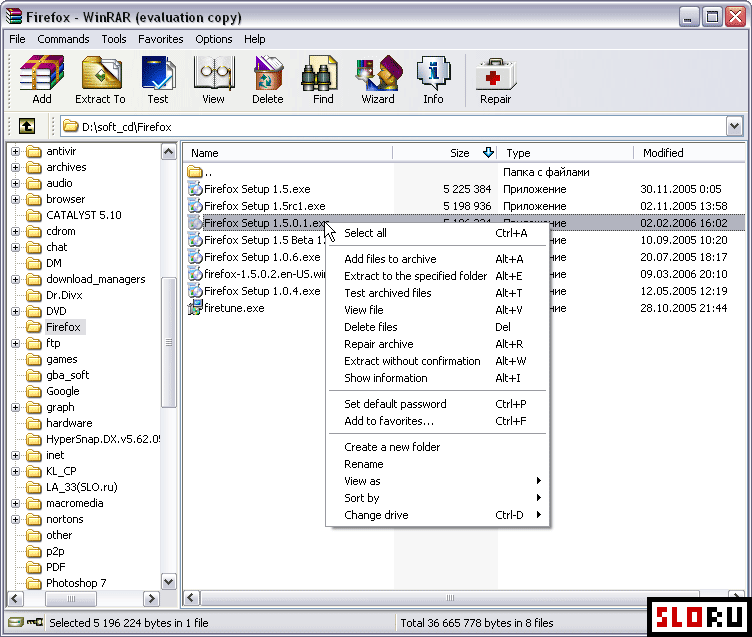Screen dimensions: 752x637
Task: Open the Commands menu
Action: (x=63, y=39)
